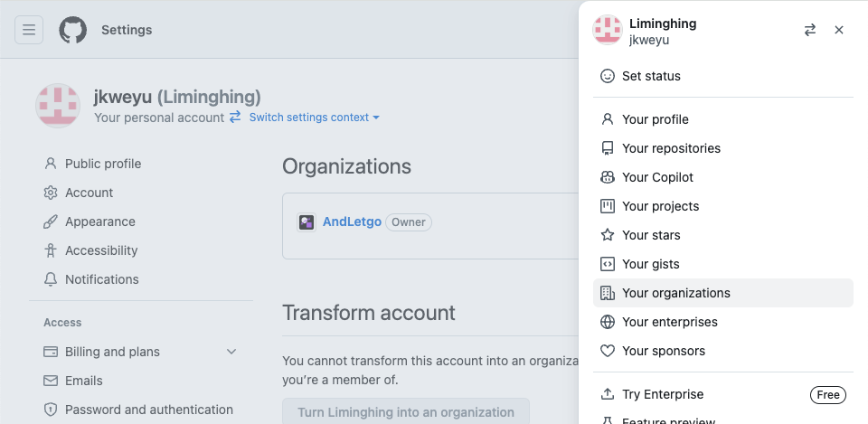Click the shield icon beside Password and authentication
This screenshot has width=868, height=424.
pos(51,410)
